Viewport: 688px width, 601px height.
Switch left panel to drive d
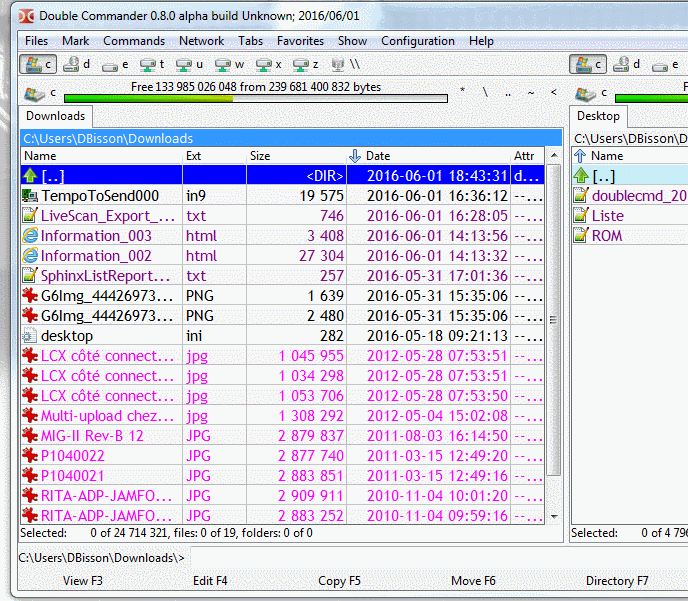77,64
